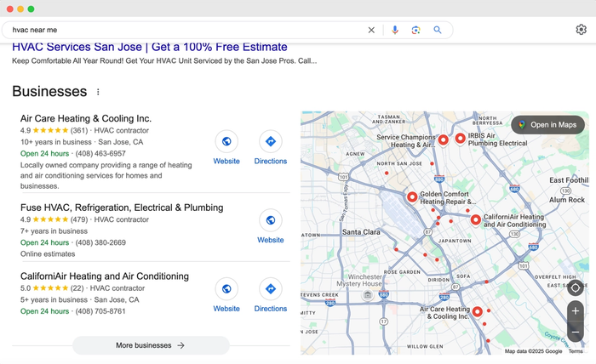Image resolution: width=596 pixels, height=364 pixels.
Task: Select Golden Comfort Heating Repair map pin
Action: 412,197
